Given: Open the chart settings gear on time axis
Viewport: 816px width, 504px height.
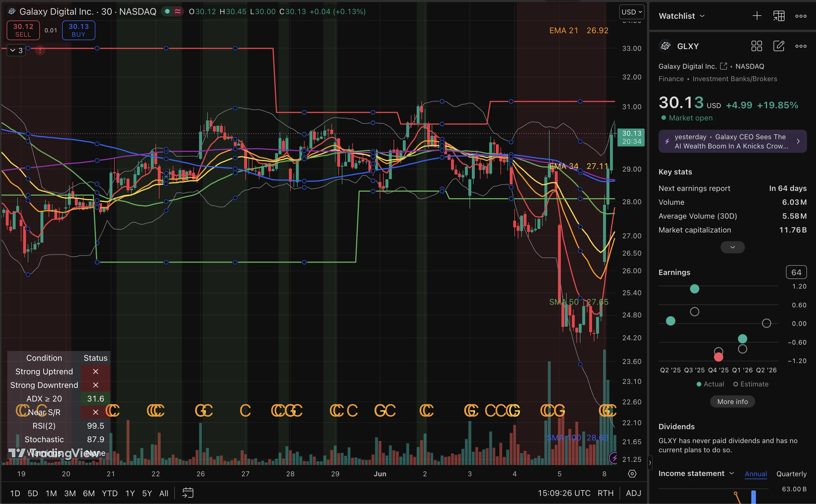Looking at the screenshot, I should (x=632, y=474).
